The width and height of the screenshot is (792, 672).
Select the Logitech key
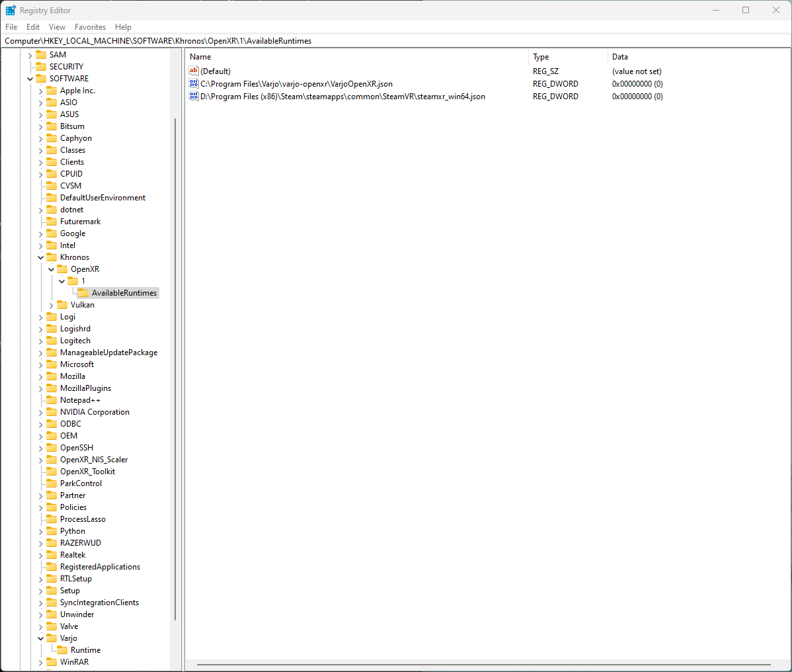click(x=75, y=341)
